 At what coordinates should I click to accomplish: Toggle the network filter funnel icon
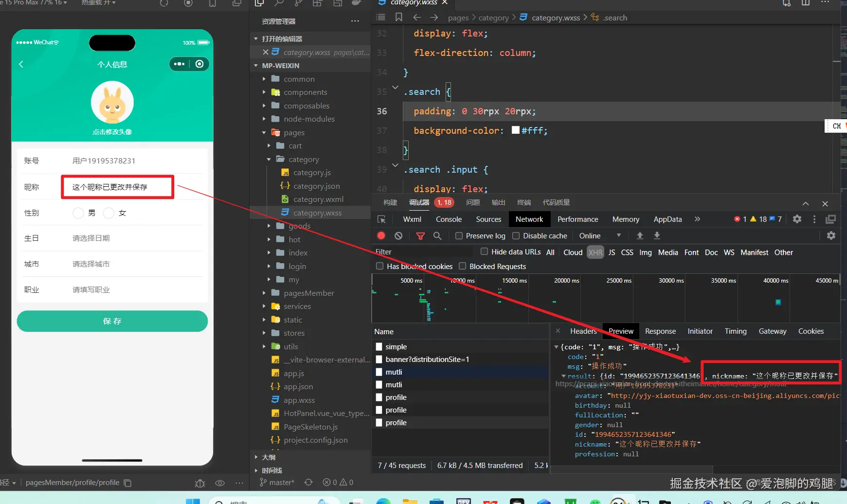click(420, 236)
